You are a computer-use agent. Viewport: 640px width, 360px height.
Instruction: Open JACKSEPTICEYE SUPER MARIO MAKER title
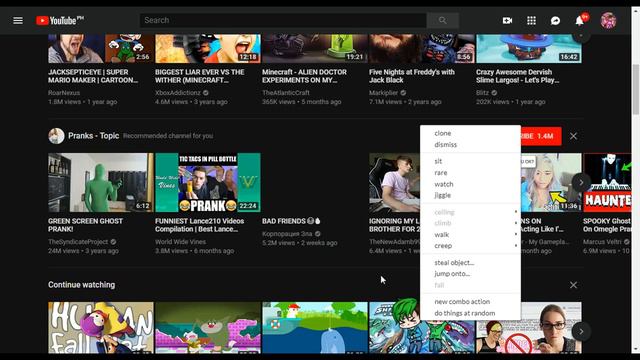point(93,76)
